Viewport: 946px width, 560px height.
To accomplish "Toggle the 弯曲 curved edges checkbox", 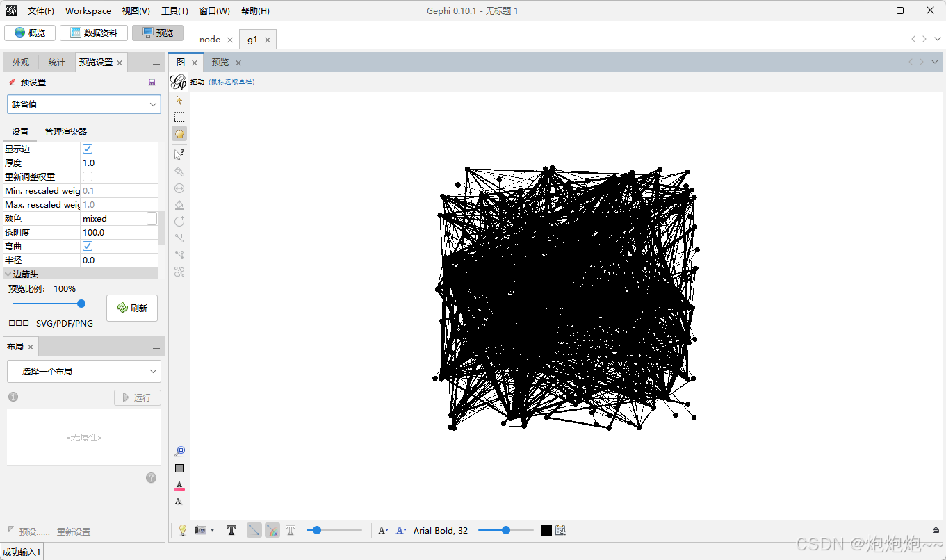I will 88,246.
